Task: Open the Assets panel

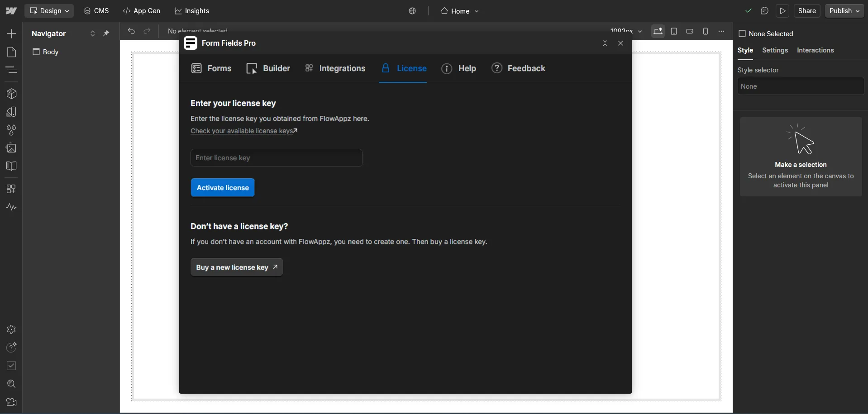Action: click(11, 148)
